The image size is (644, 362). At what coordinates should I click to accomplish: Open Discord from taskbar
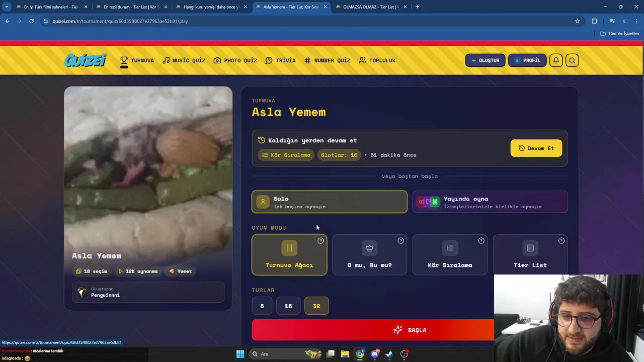pos(374,354)
